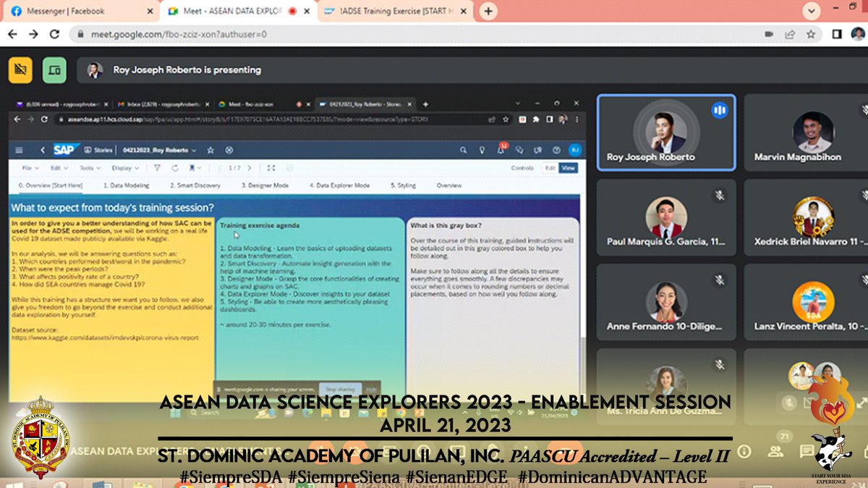Open the Tools dropdown menu
Image resolution: width=868 pixels, height=488 pixels.
click(x=90, y=168)
